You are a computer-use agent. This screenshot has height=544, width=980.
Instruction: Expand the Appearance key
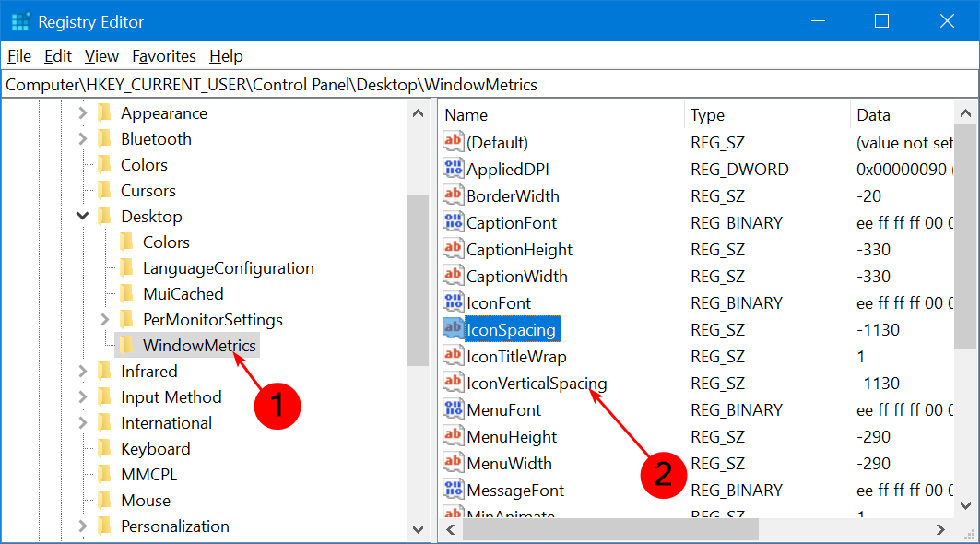(82, 113)
